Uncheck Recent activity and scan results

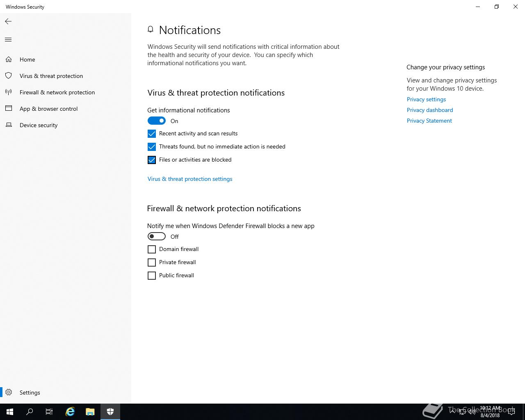click(152, 134)
